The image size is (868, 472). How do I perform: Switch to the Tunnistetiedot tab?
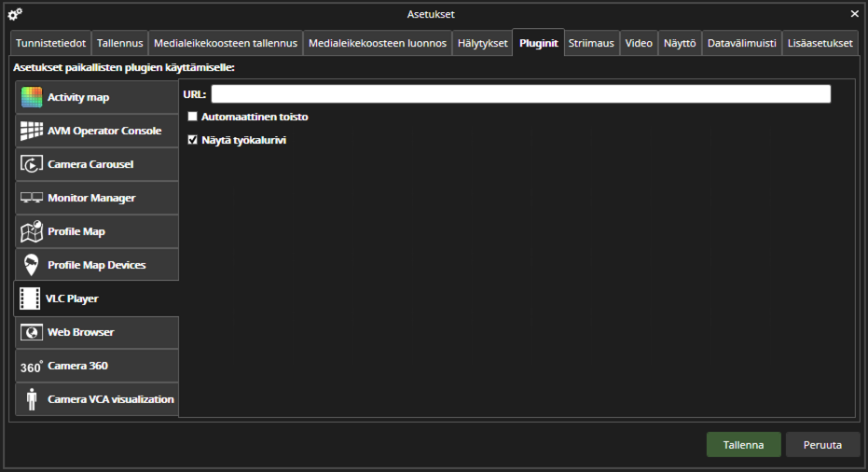pos(51,44)
